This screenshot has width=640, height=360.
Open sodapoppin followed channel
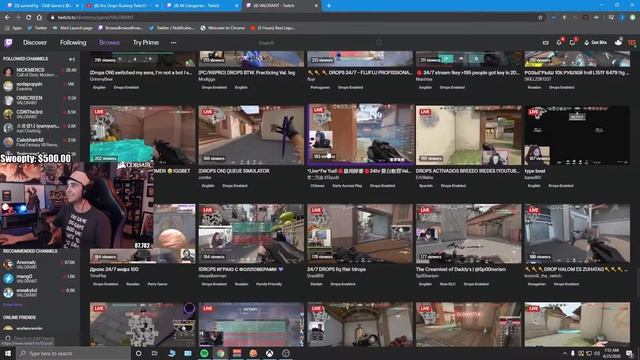tap(40, 86)
